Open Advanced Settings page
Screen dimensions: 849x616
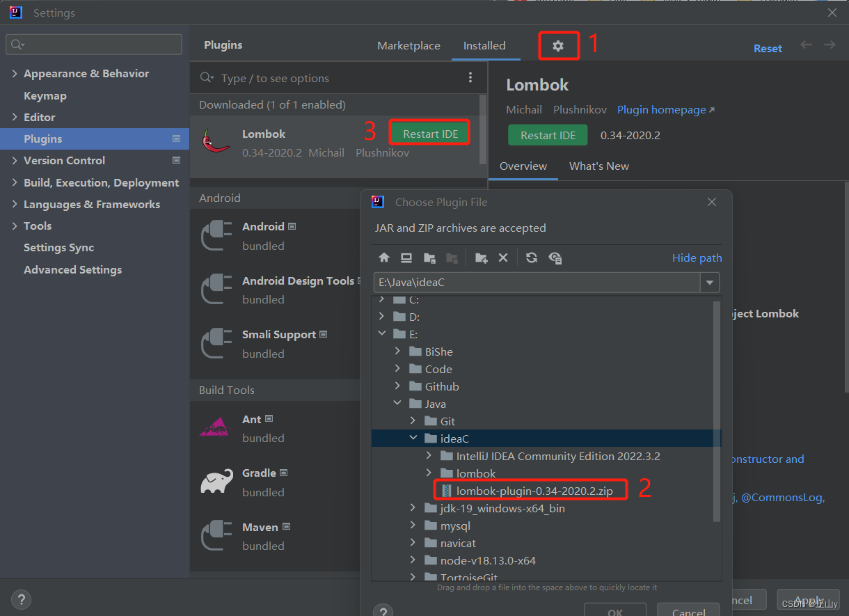[72, 269]
